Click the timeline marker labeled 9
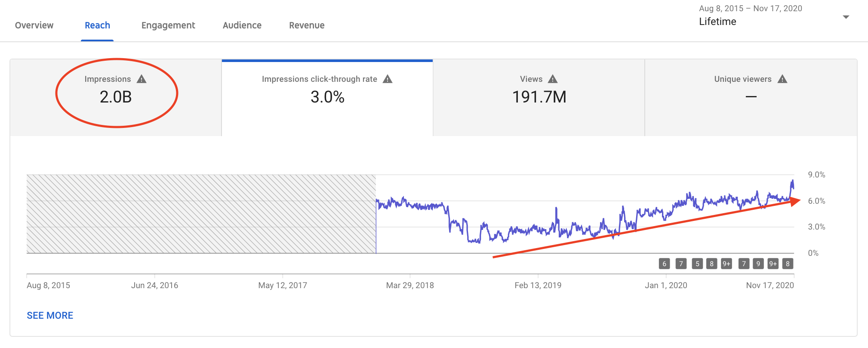Viewport: 868px width, 348px height. point(758,264)
